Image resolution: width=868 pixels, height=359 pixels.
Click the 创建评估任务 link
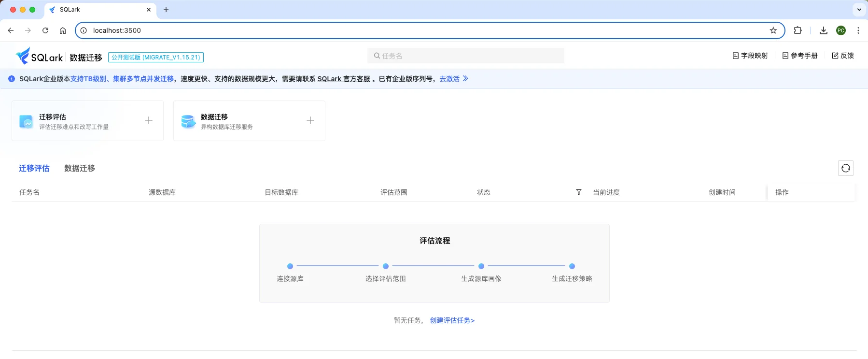pyautogui.click(x=452, y=320)
